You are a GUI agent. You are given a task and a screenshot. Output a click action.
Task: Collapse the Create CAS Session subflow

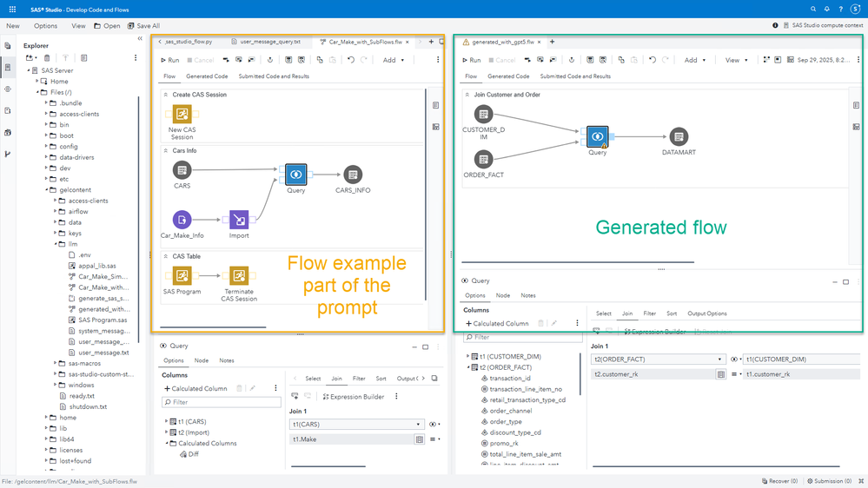pos(165,95)
